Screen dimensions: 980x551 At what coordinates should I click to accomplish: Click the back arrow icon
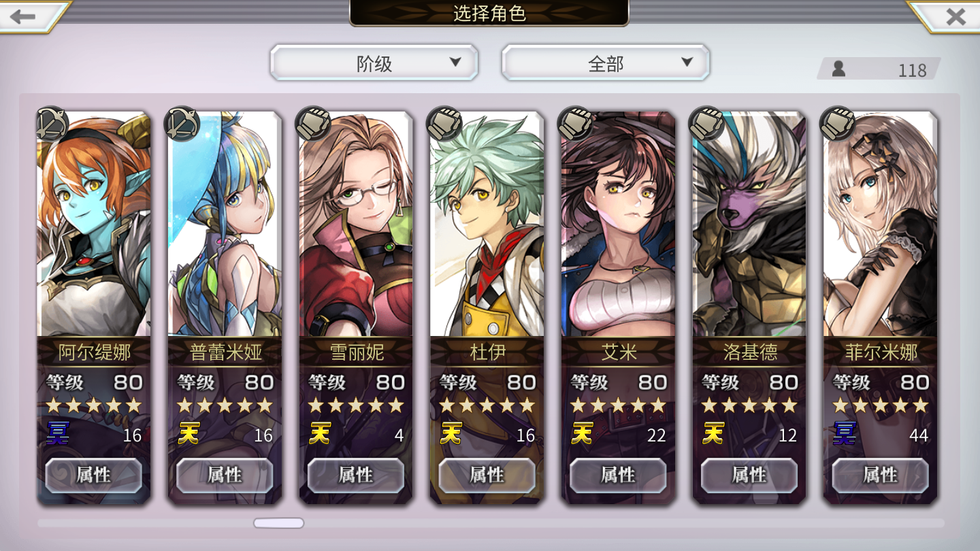(23, 16)
